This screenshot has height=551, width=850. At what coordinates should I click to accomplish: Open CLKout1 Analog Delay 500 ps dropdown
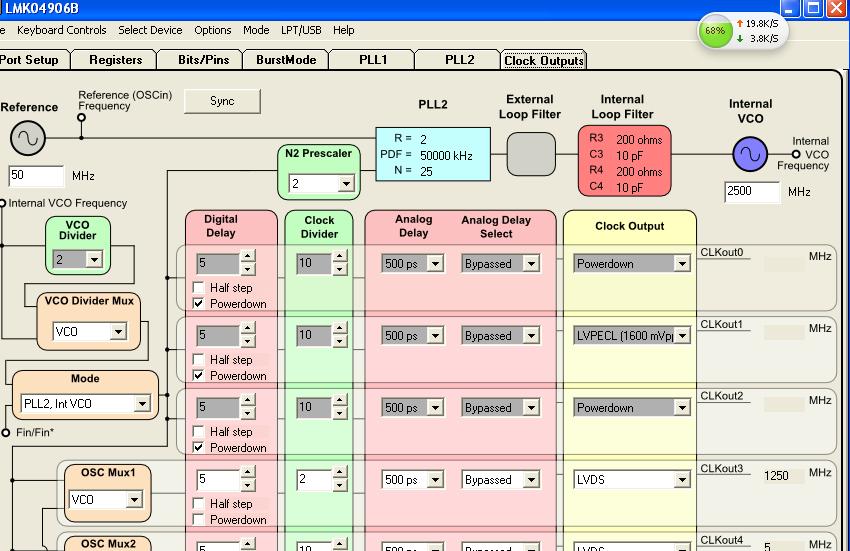pos(435,336)
